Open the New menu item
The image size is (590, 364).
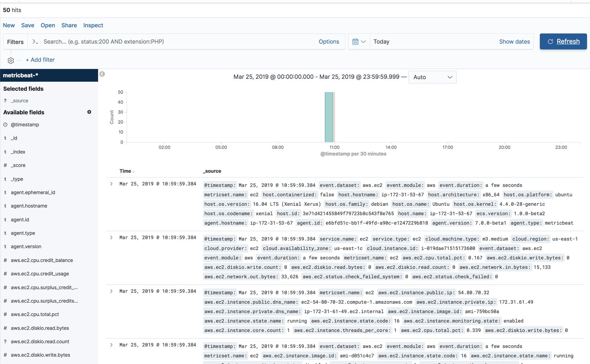pos(9,25)
